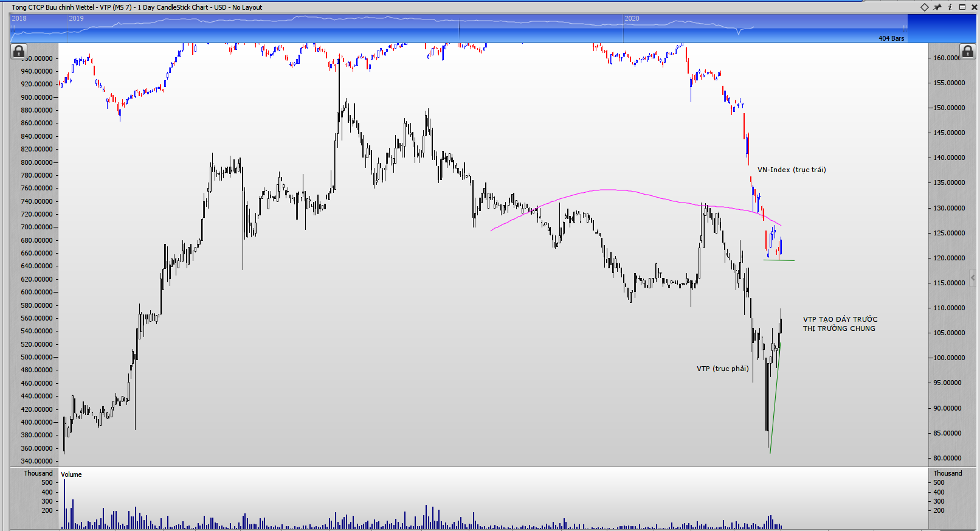Click the 2020 marker in the overview timeline

632,18
